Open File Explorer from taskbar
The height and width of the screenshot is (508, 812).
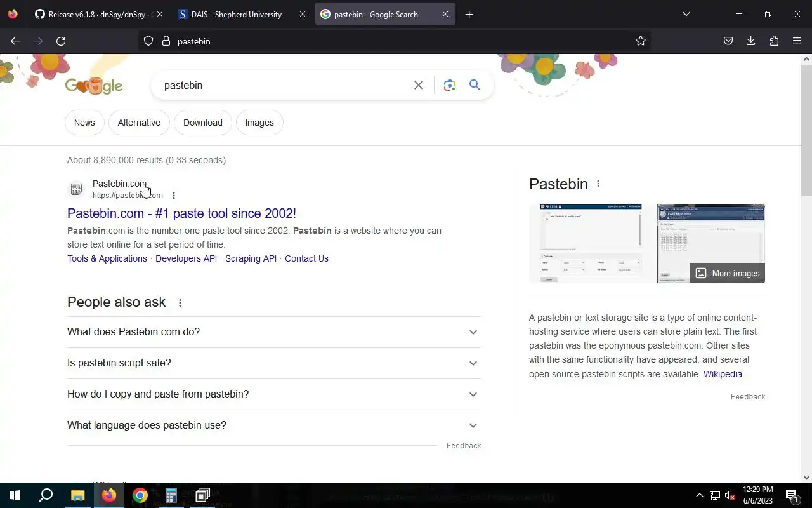click(x=77, y=495)
